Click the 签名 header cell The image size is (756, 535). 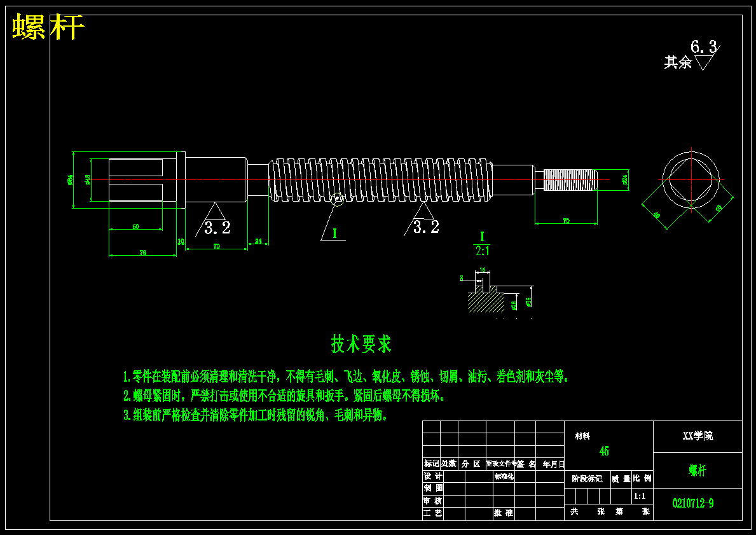click(x=526, y=464)
